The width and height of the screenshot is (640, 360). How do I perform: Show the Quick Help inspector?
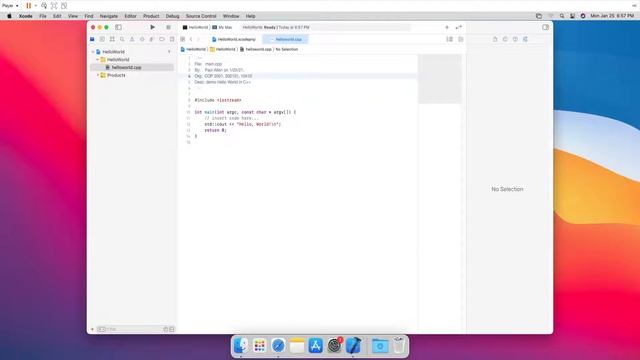(515, 39)
